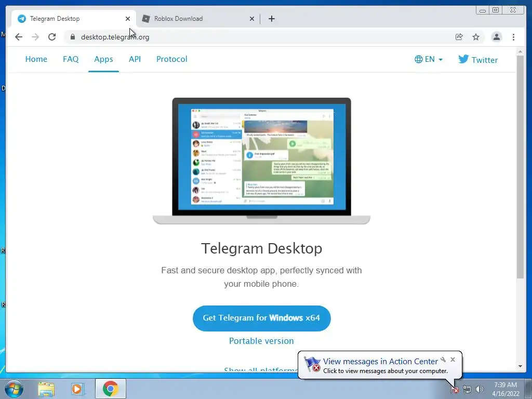
Task: Bookmark this page with the star icon
Action: coord(476,37)
